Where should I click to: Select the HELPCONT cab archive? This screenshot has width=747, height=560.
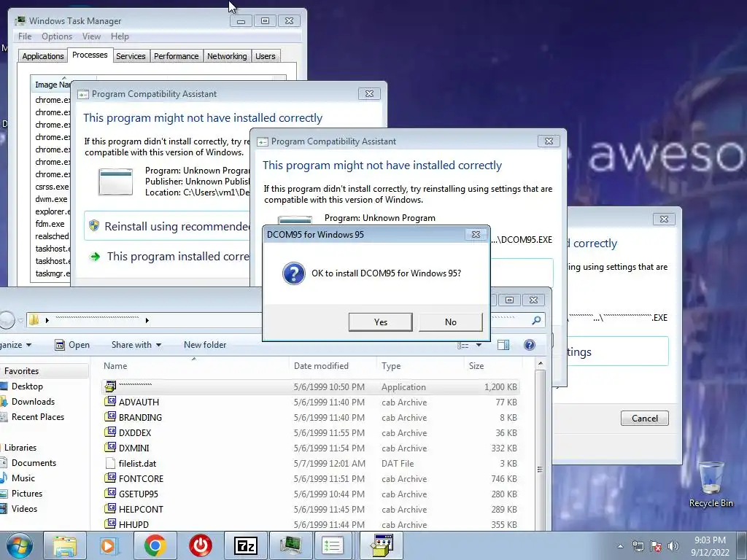[311, 510]
